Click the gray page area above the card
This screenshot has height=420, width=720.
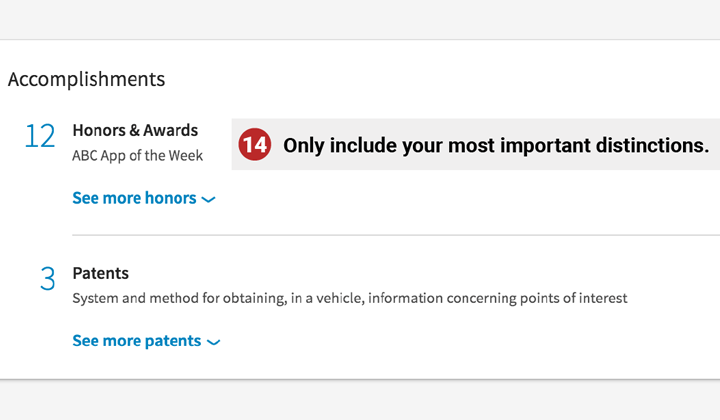tap(360, 19)
